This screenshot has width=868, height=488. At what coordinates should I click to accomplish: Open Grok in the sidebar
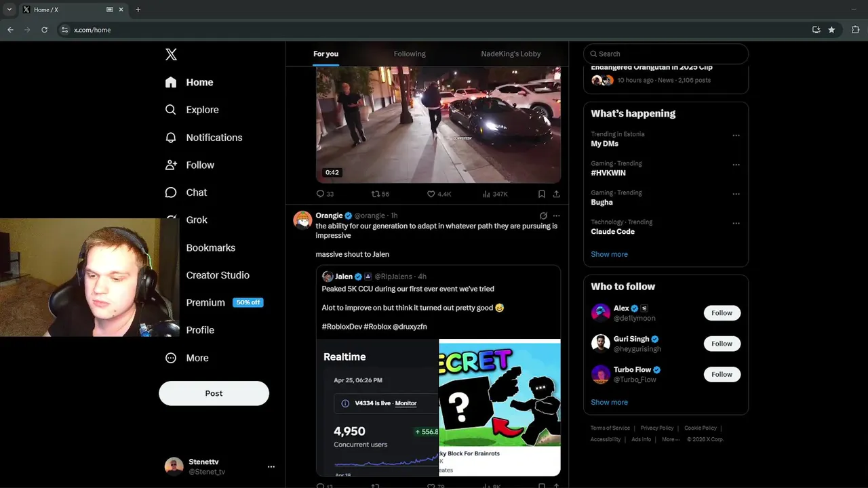(x=197, y=220)
